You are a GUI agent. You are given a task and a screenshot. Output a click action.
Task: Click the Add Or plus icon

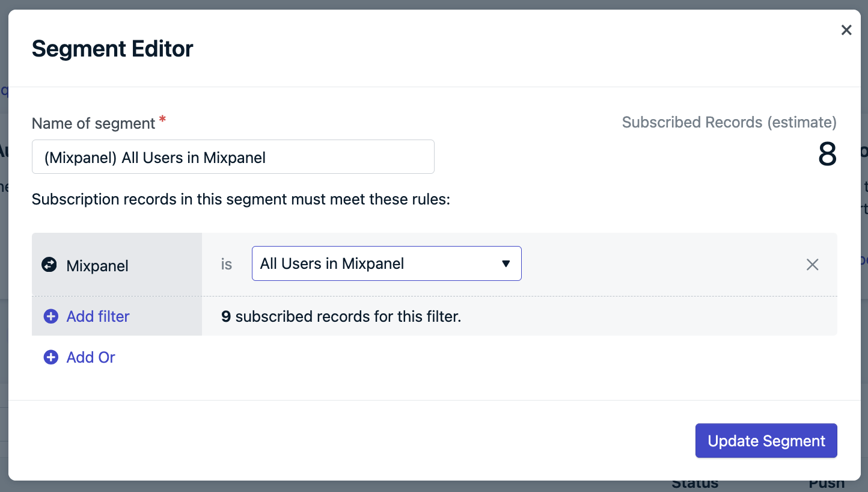[x=51, y=357]
